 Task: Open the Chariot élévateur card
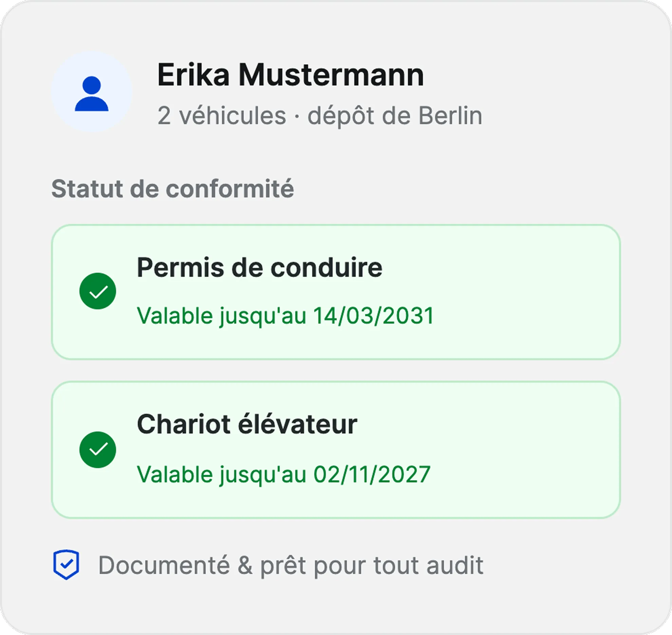click(x=336, y=450)
